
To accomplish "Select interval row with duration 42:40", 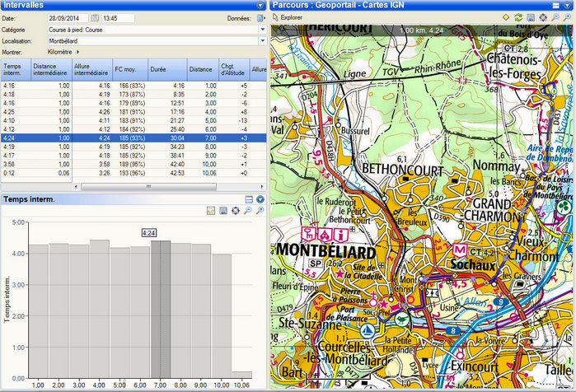I will [133, 165].
